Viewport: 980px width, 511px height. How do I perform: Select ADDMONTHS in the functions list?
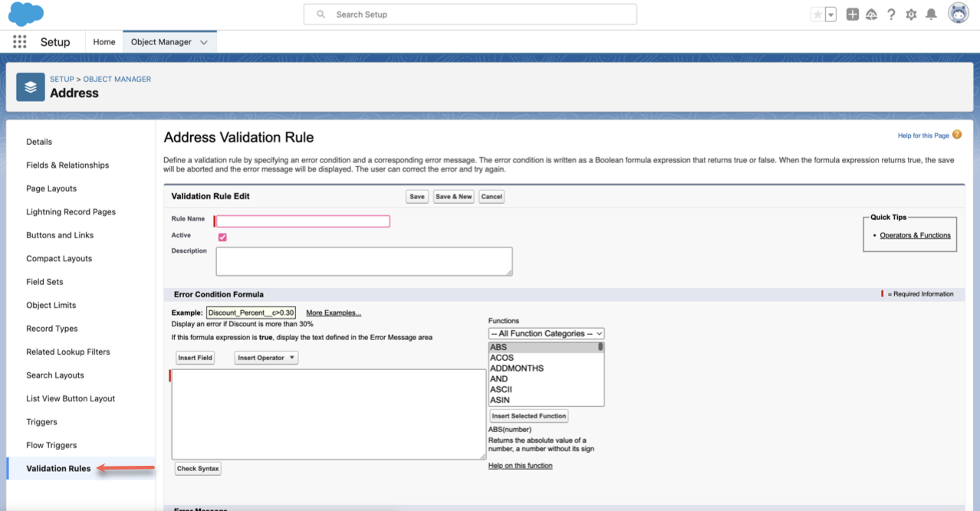tap(544, 369)
